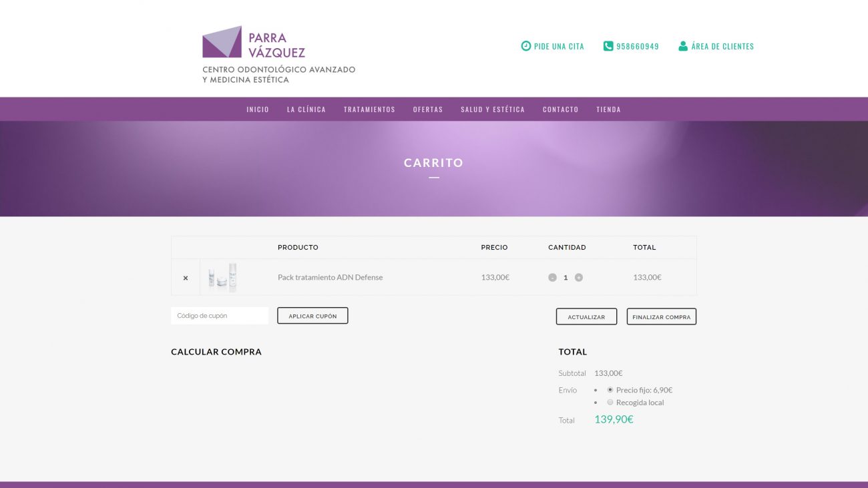Viewport: 868px width, 488px height.
Task: Choose Recogida local shipping option
Action: pyautogui.click(x=610, y=403)
